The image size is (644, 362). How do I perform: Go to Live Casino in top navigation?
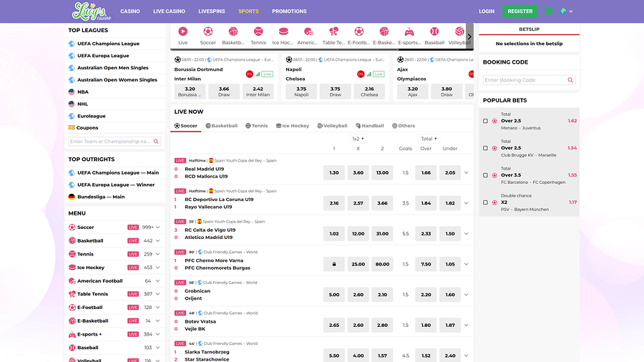pos(169,11)
